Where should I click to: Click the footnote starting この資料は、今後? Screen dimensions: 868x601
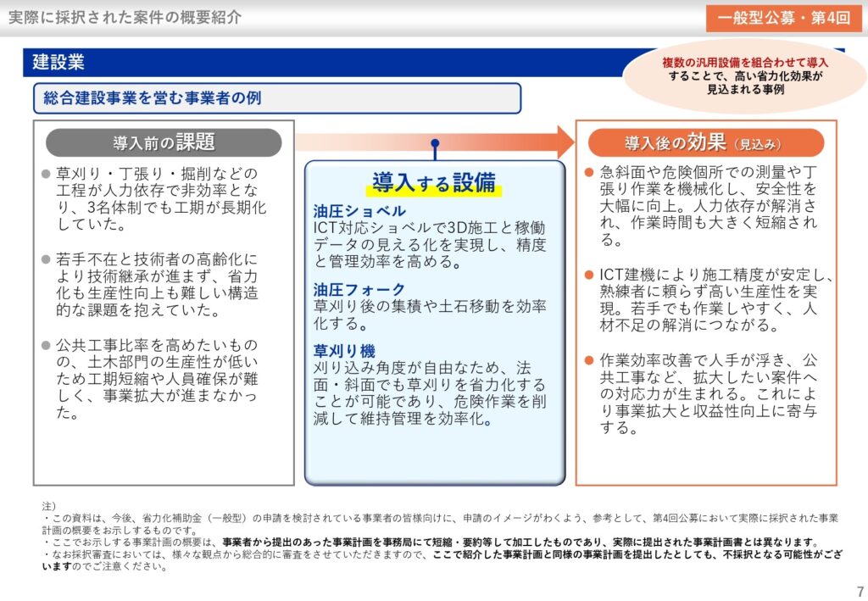click(440, 524)
